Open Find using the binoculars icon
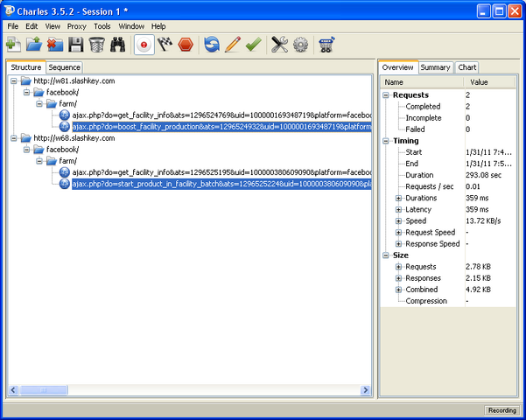 [118, 45]
